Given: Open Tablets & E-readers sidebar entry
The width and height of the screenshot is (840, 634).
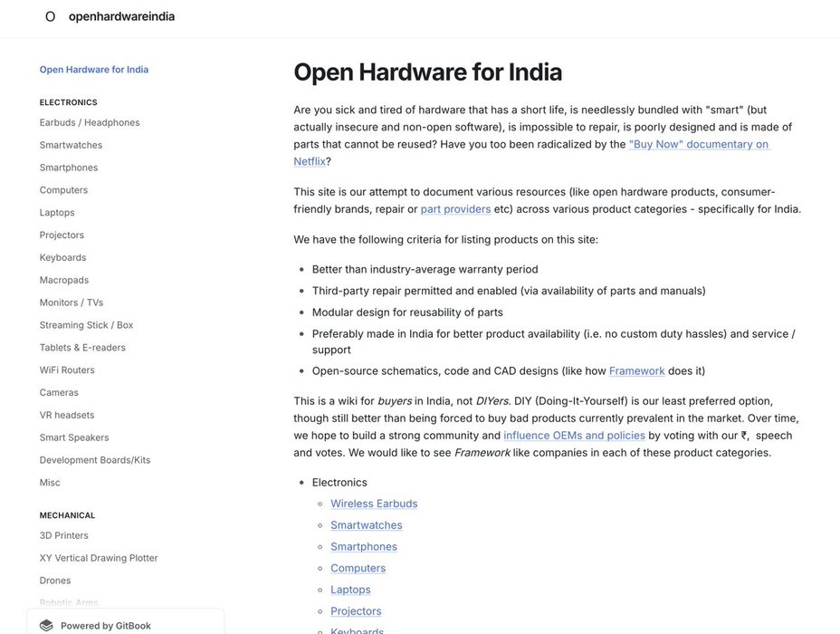Looking at the screenshot, I should (x=82, y=348).
